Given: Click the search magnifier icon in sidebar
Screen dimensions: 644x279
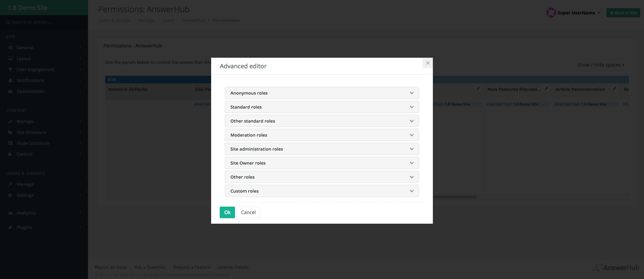Looking at the screenshot, I should pyautogui.click(x=8, y=22).
